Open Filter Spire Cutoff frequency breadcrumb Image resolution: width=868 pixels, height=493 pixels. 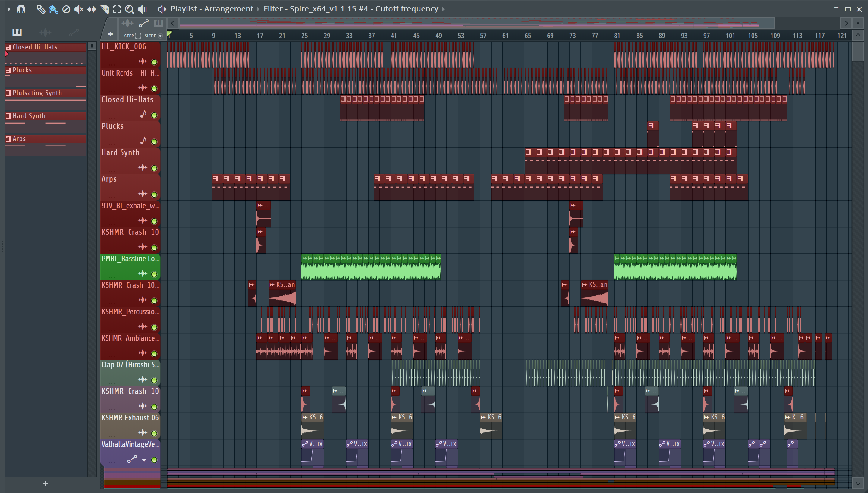(351, 9)
